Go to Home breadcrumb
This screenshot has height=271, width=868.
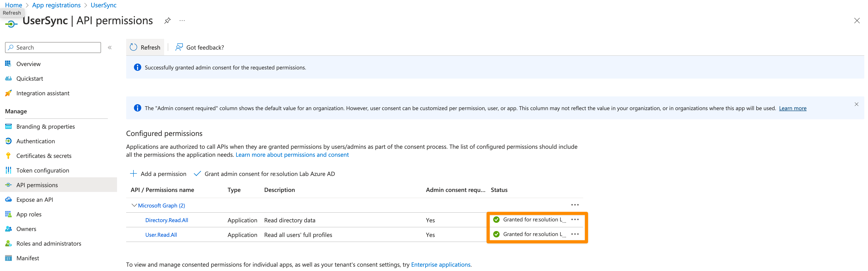tap(13, 5)
